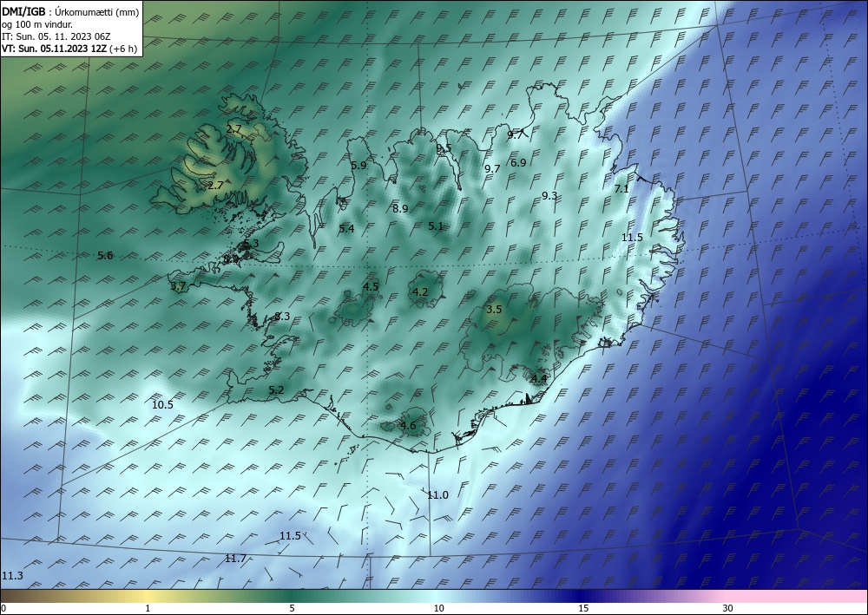The height and width of the screenshot is (615, 868).
Task: Click the 4.6 value on the southern glacier
Action: point(408,425)
